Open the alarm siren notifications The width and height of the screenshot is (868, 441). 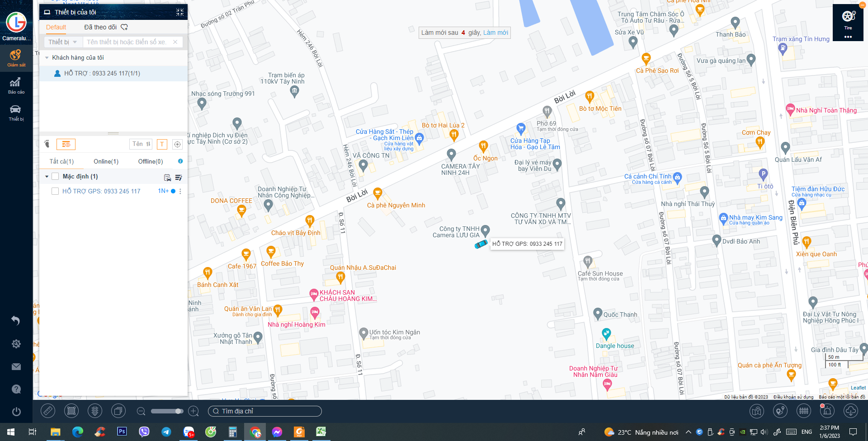click(x=827, y=411)
